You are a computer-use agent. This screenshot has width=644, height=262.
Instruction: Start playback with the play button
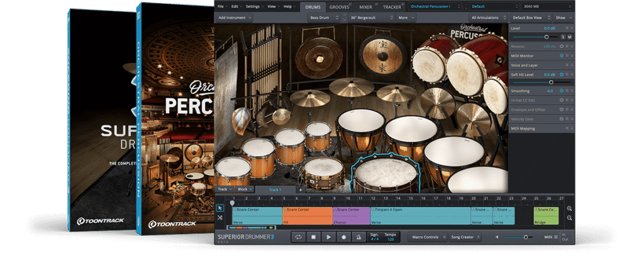click(x=328, y=237)
